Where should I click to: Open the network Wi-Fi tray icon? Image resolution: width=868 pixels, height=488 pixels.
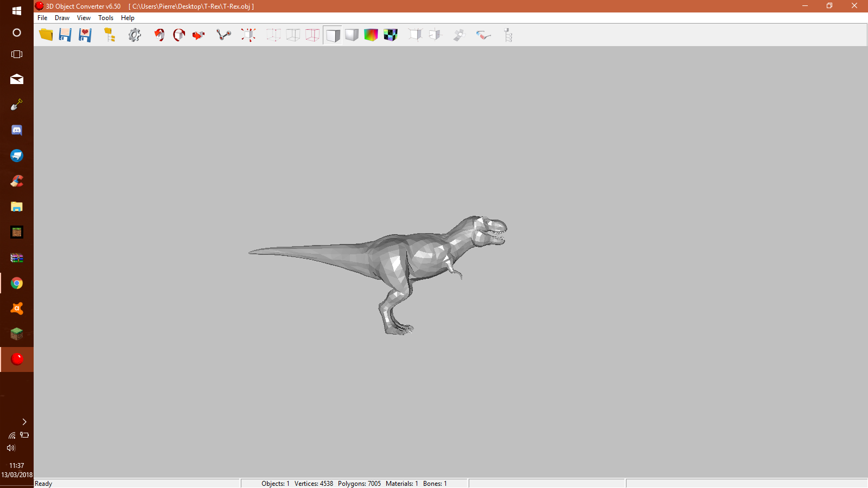pos(12,435)
